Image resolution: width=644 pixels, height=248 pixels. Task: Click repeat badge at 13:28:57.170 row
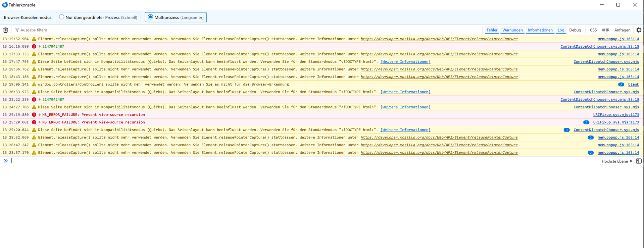pyautogui.click(x=591, y=153)
